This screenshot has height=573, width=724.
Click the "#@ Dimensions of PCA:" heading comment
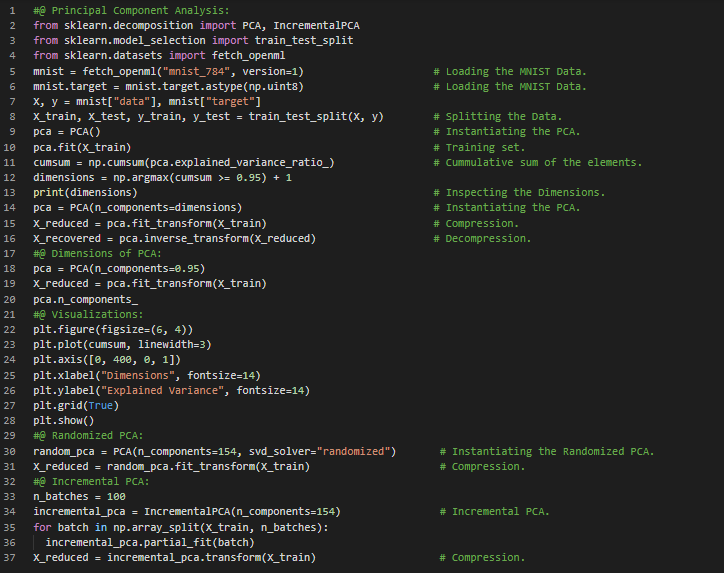[88, 254]
